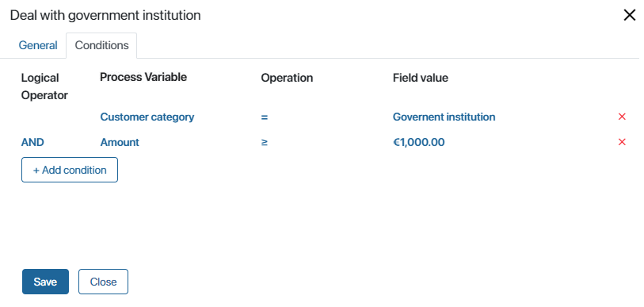Viewport: 644px width, 307px height.
Task: Delete the Customer category condition row
Action: [x=622, y=117]
